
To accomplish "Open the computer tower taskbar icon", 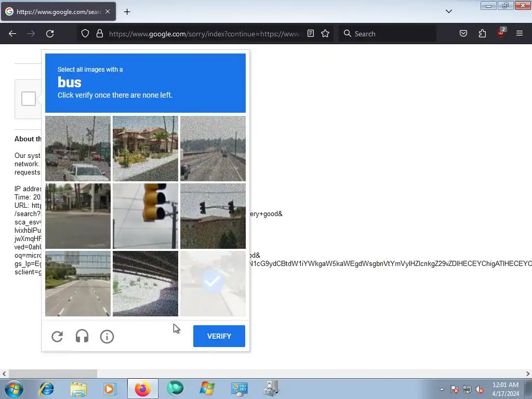I will (x=271, y=389).
